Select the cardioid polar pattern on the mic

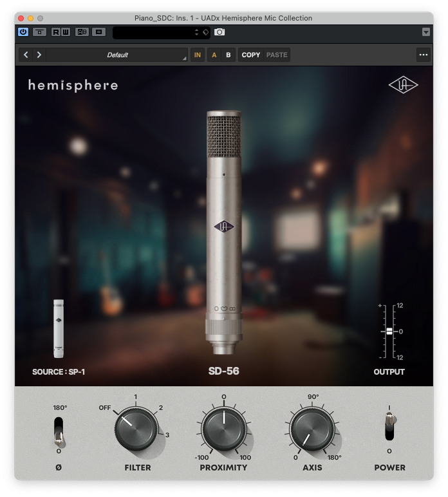pos(224,308)
